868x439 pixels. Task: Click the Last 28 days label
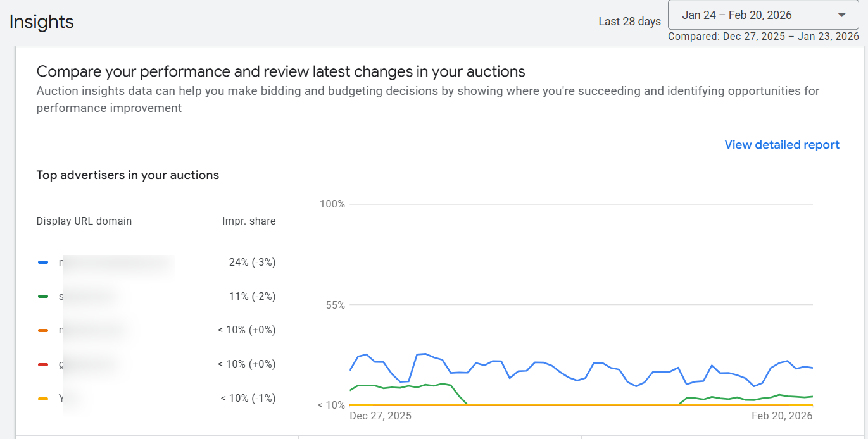629,22
